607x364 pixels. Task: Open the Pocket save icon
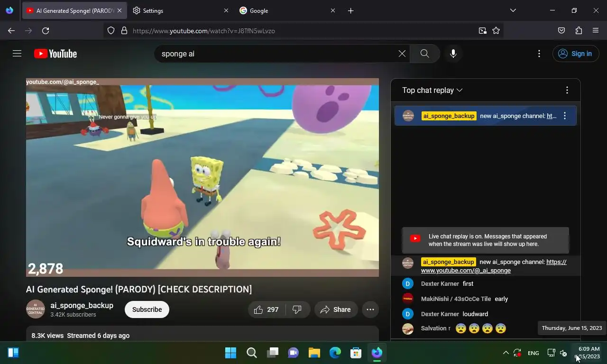coord(561,31)
